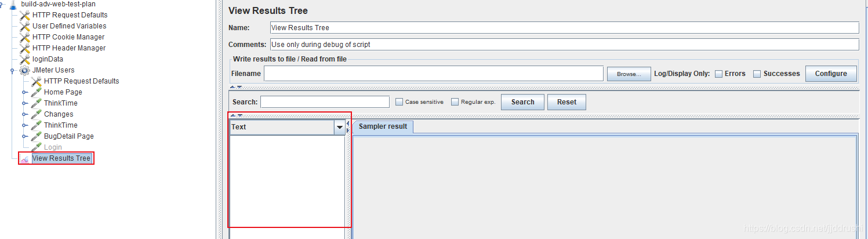868x239 pixels.
Task: Click the View Results Tree listener icon
Action: pos(25,158)
